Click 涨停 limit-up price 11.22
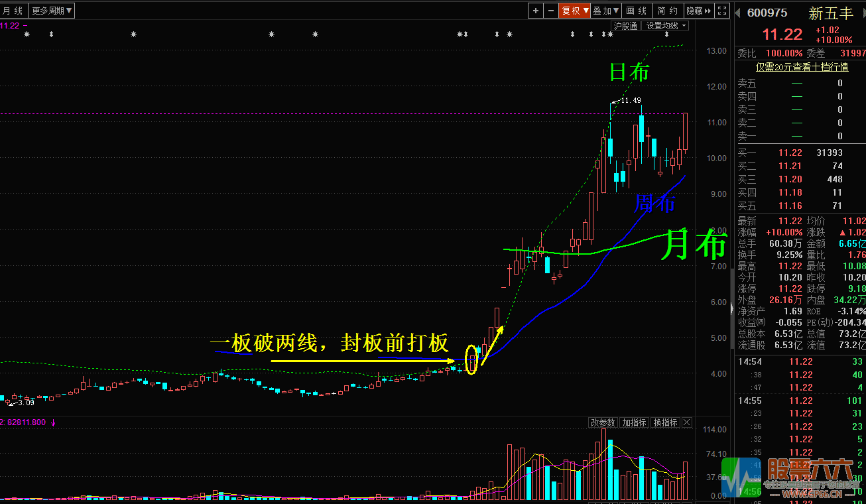This screenshot has height=504, width=866. pyautogui.click(x=790, y=288)
